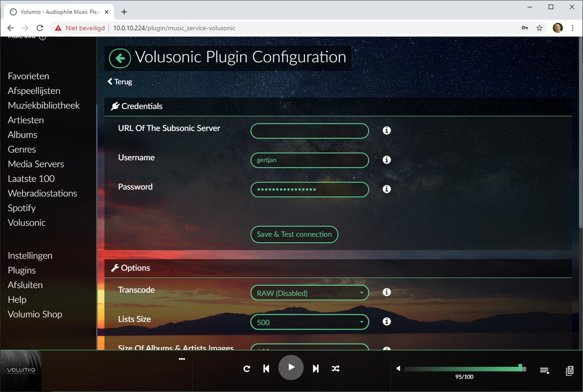Open the saved passwords key icon
Screen dimensions: 583x392
pyautogui.click(x=525, y=28)
